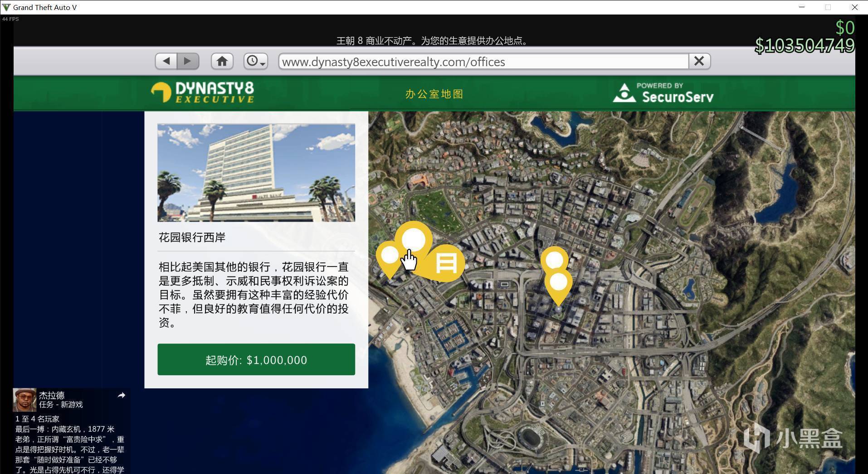Select the small westernmost office pin near the beach
The height and width of the screenshot is (474, 868).
click(x=389, y=256)
